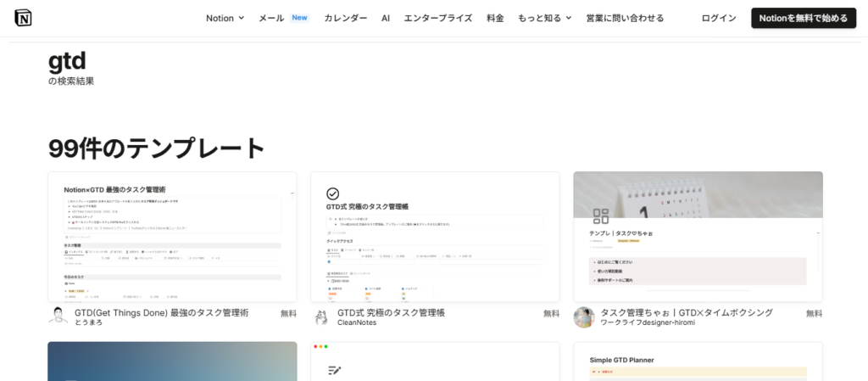Open the エンタープライズ page
Image resolution: width=868 pixels, height=381 pixels.
[438, 18]
